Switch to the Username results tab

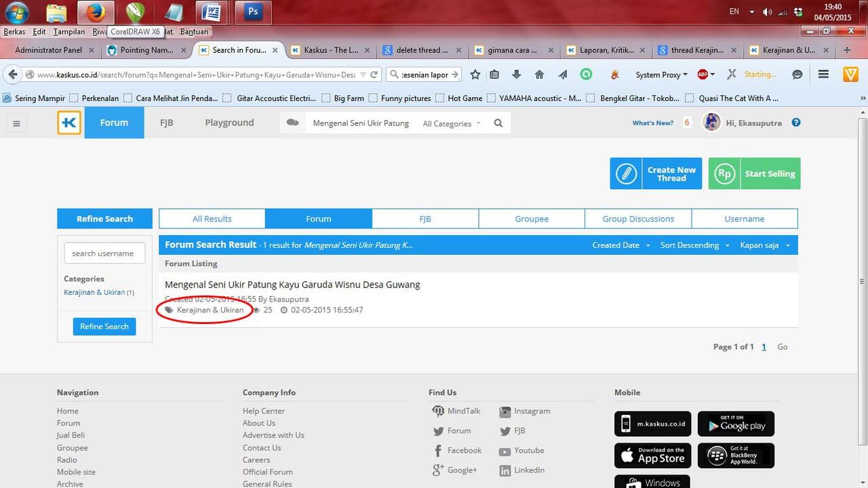point(745,219)
